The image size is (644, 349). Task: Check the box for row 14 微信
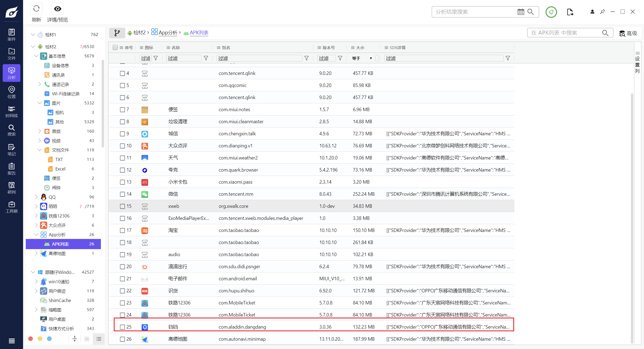click(x=122, y=194)
